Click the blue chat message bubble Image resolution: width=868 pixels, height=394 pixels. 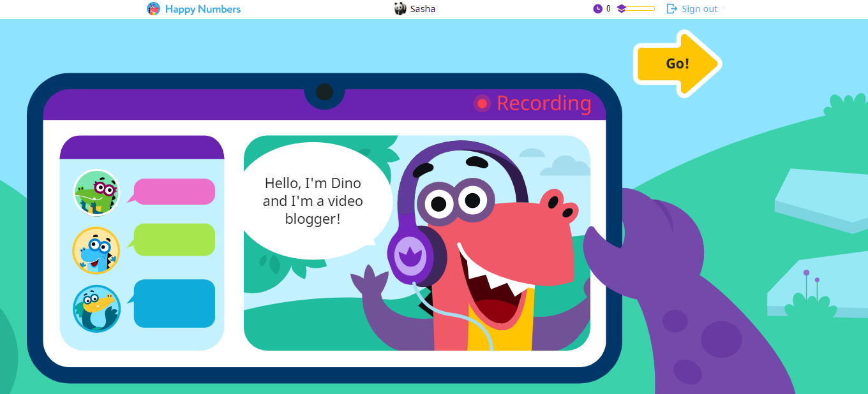(174, 303)
